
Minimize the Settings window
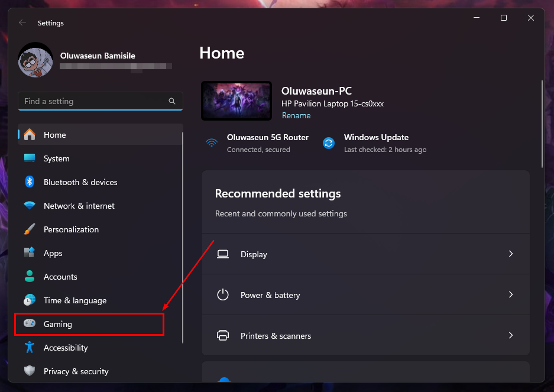(477, 18)
